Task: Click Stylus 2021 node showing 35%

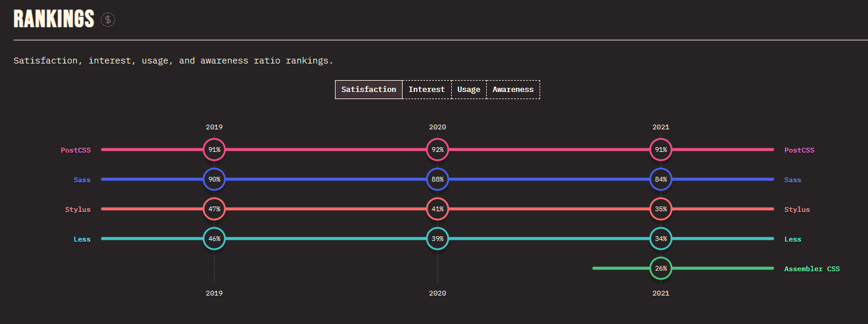Action: coord(661,209)
